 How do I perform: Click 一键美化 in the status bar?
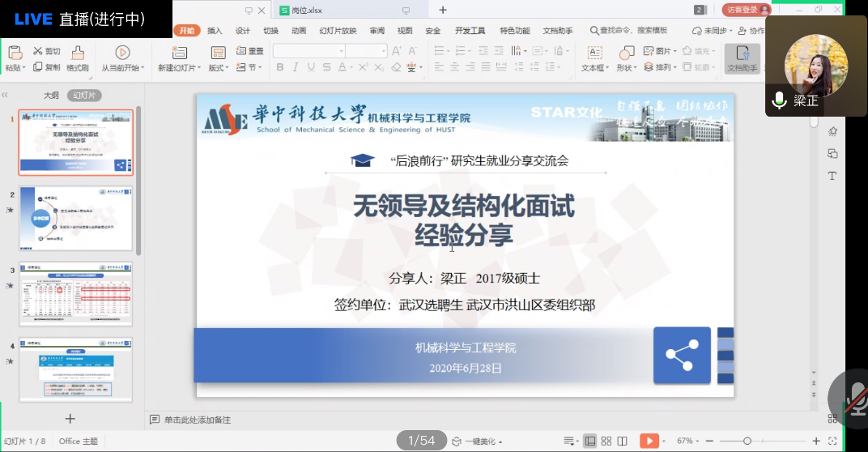pos(481,441)
